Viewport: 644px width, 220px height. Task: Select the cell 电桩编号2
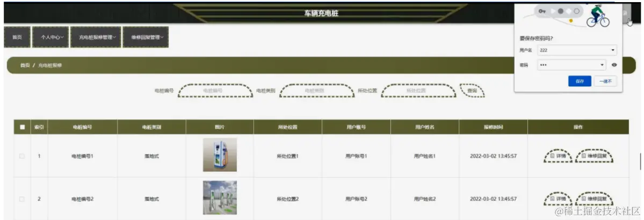coord(83,199)
